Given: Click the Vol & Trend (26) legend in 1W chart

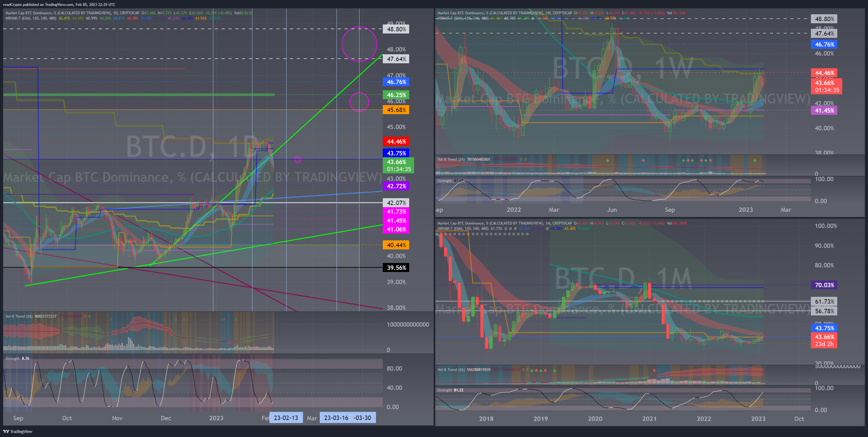Looking at the screenshot, I should pyautogui.click(x=482, y=159).
